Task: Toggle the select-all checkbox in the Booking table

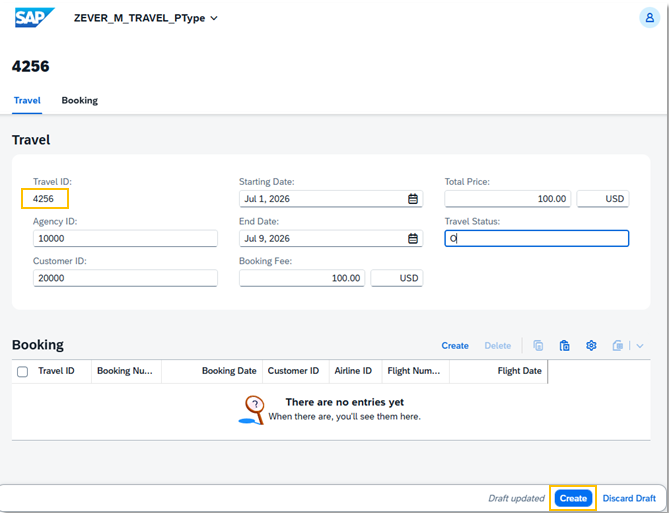Action: pos(23,371)
